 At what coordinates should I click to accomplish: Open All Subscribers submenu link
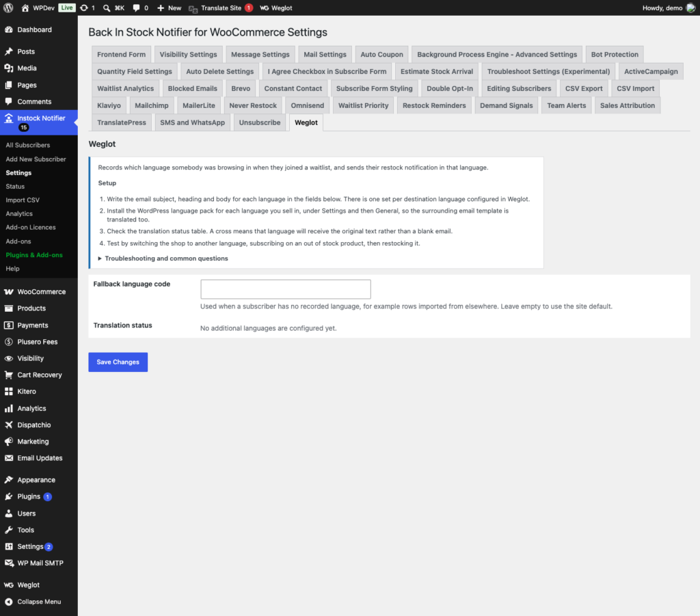tap(27, 145)
